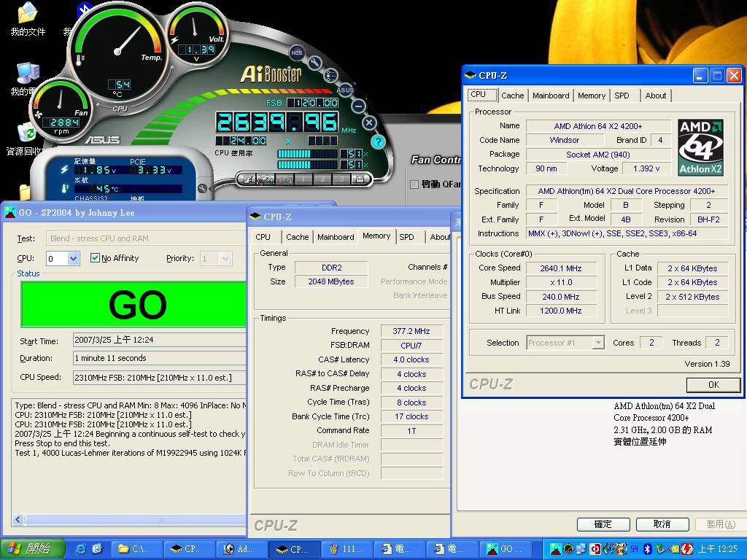
Task: Click the Bluetooth tray icon
Action: pyautogui.click(x=647, y=549)
